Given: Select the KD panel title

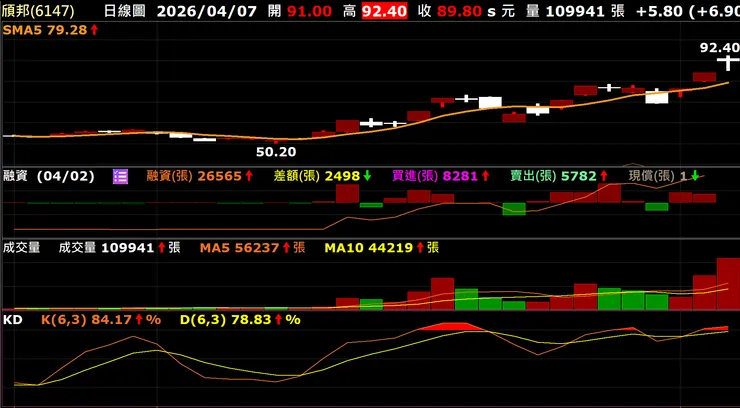Looking at the screenshot, I should point(13,320).
